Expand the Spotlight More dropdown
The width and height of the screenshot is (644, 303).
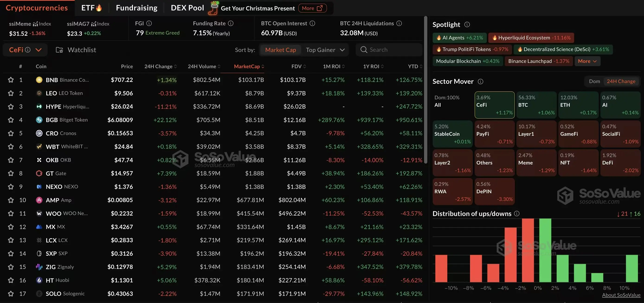(587, 61)
